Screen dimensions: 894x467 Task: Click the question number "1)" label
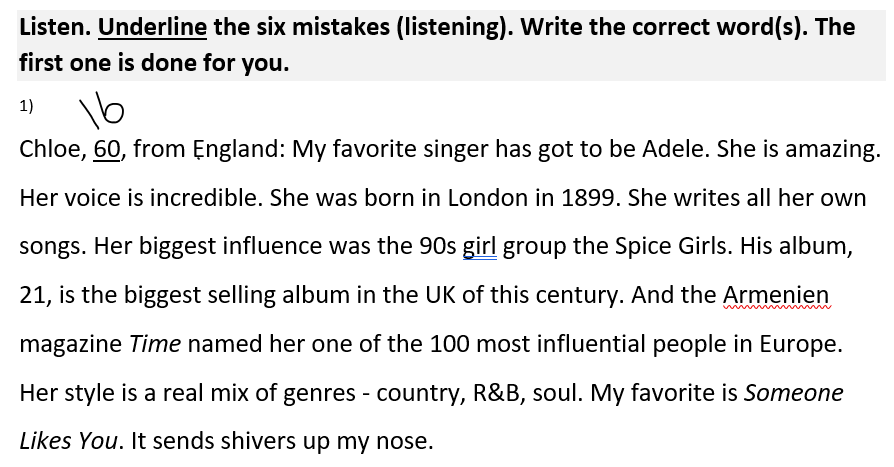(x=26, y=105)
